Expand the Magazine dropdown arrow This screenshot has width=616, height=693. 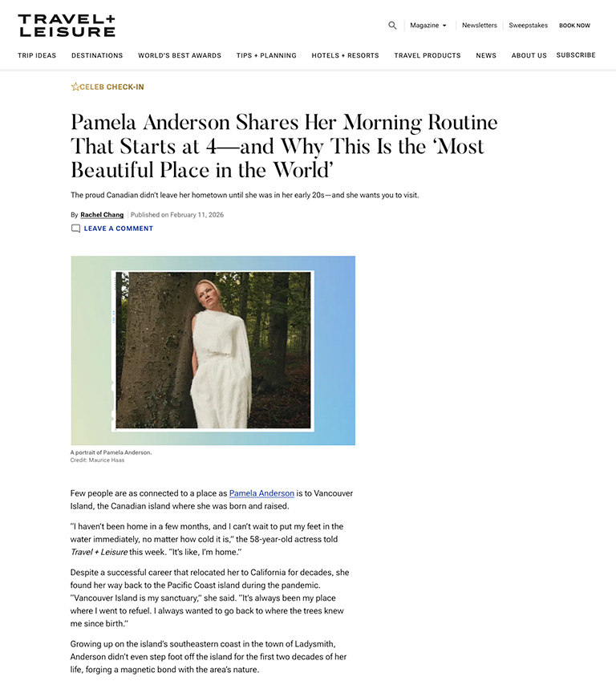point(444,26)
